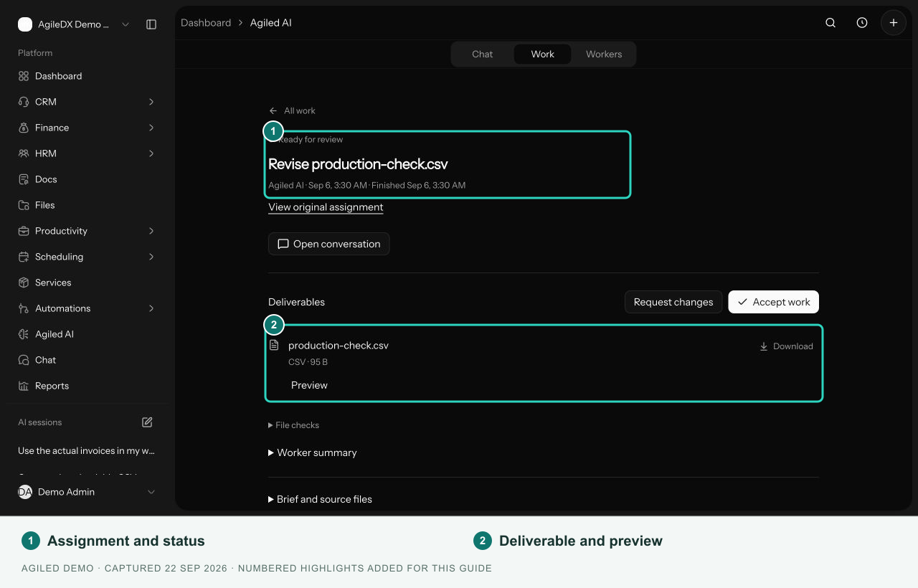This screenshot has width=918, height=588.
Task: Click the Automations branch icon
Action: pyautogui.click(x=24, y=308)
